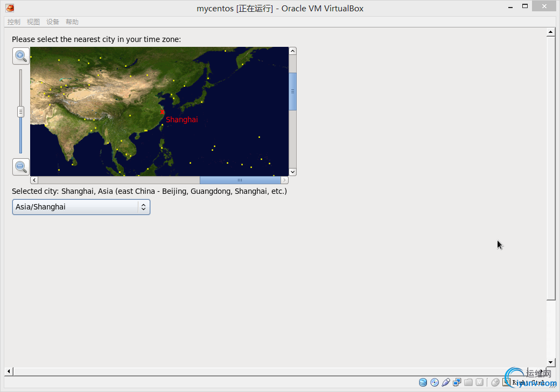Viewport: 560px width, 392px height.
Task: Click the map zoom level slider handle
Action: tap(20, 112)
